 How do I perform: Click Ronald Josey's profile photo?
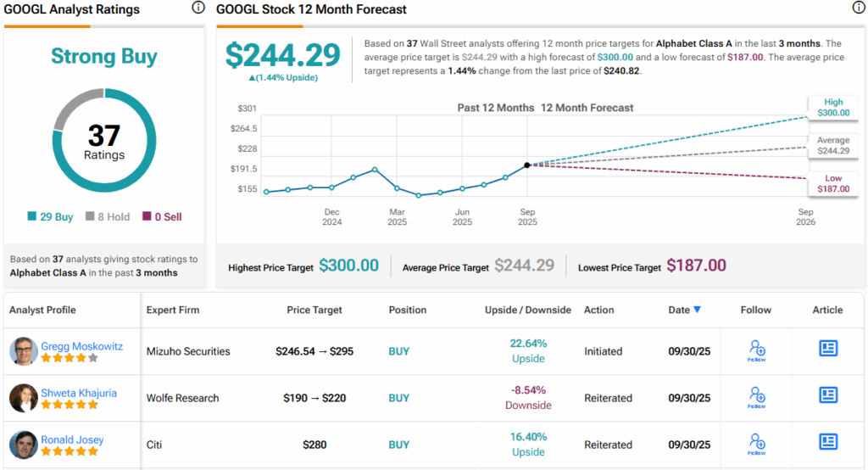[x=24, y=445]
